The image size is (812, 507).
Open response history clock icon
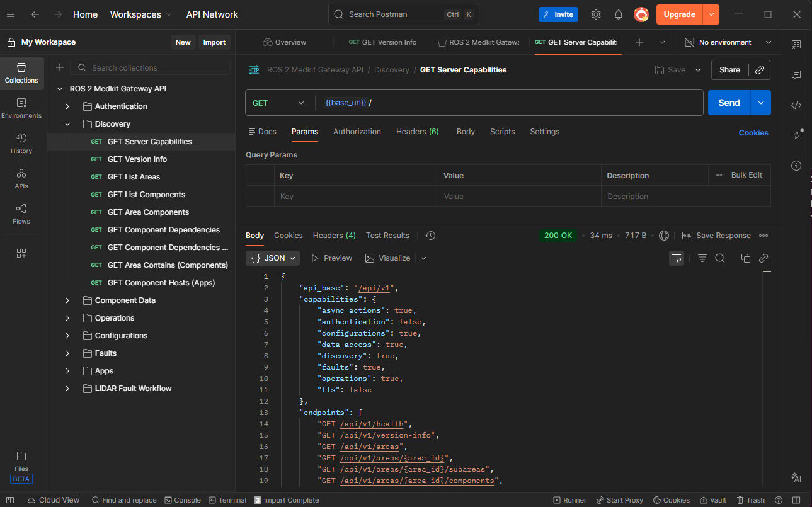[430, 236]
